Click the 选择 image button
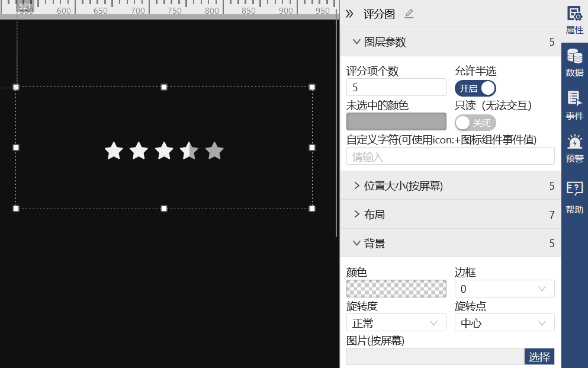 tap(539, 357)
